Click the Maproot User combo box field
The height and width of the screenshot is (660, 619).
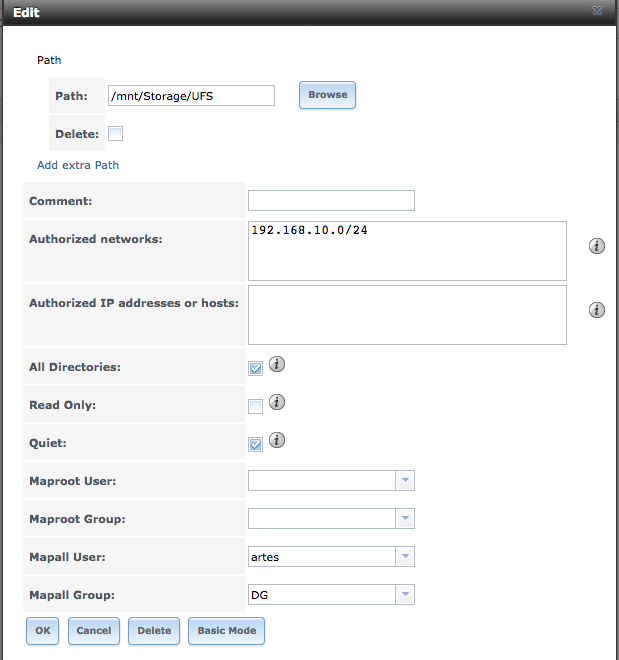(x=322, y=480)
